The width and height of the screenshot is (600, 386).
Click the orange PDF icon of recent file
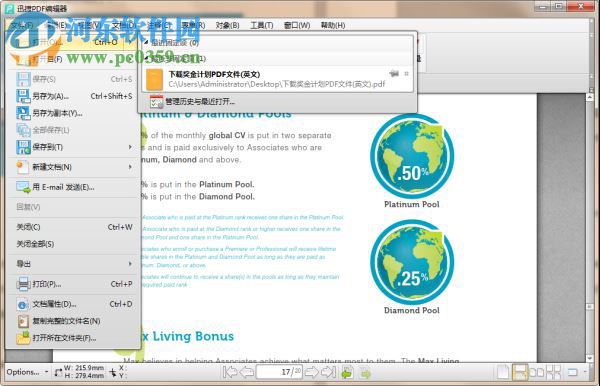click(x=155, y=80)
